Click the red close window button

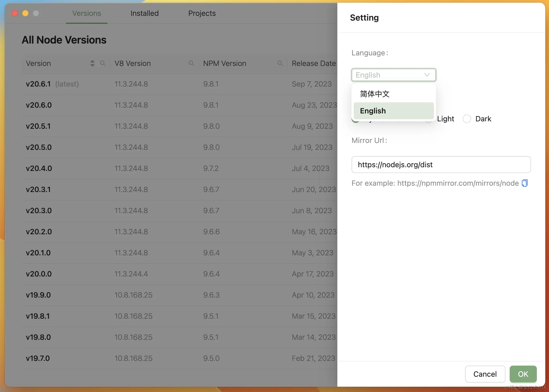coord(15,13)
